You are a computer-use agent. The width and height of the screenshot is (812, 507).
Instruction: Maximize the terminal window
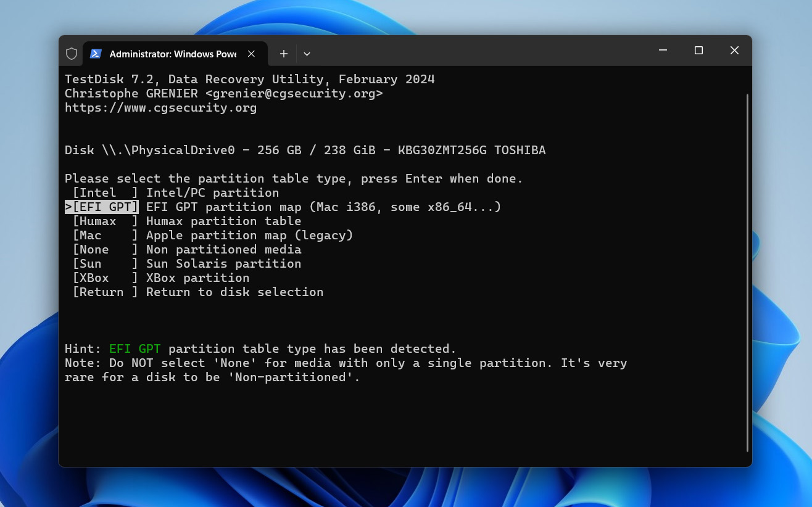tap(698, 51)
